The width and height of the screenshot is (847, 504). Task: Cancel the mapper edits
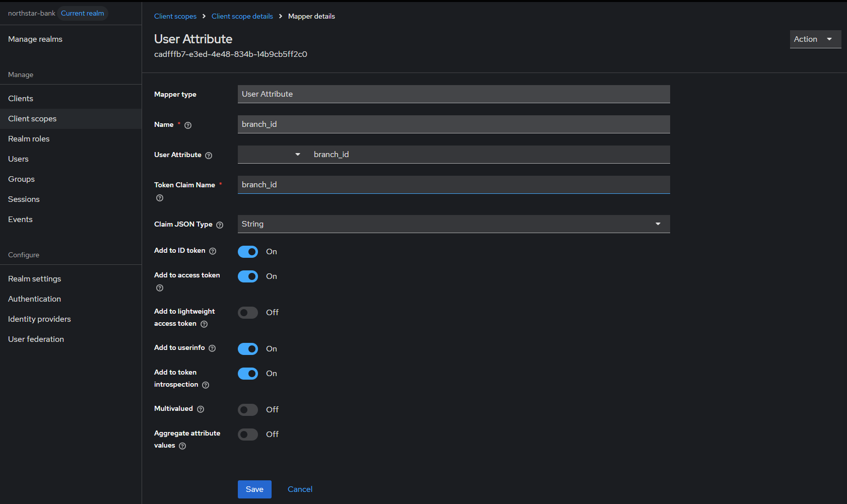tap(300, 489)
